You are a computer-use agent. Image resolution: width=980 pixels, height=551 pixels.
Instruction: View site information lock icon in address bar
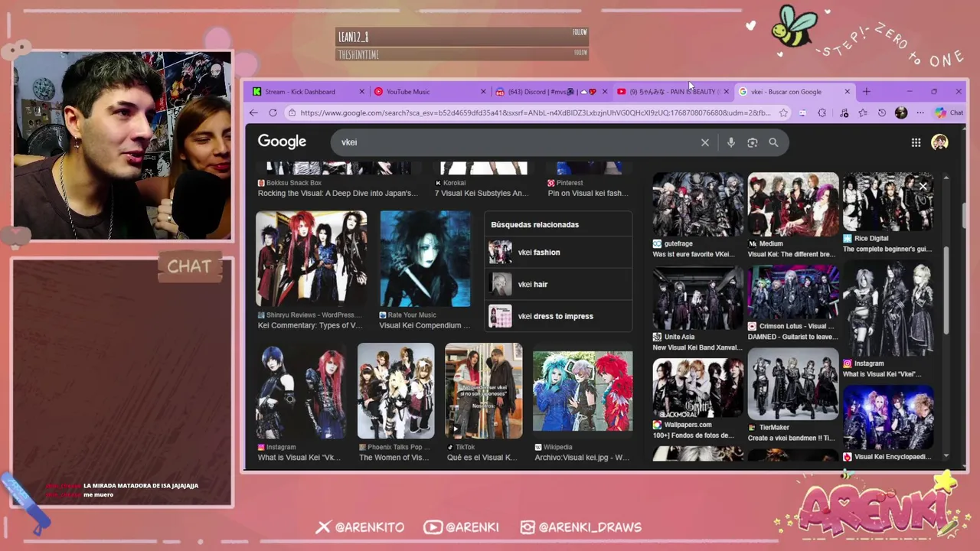click(x=292, y=112)
